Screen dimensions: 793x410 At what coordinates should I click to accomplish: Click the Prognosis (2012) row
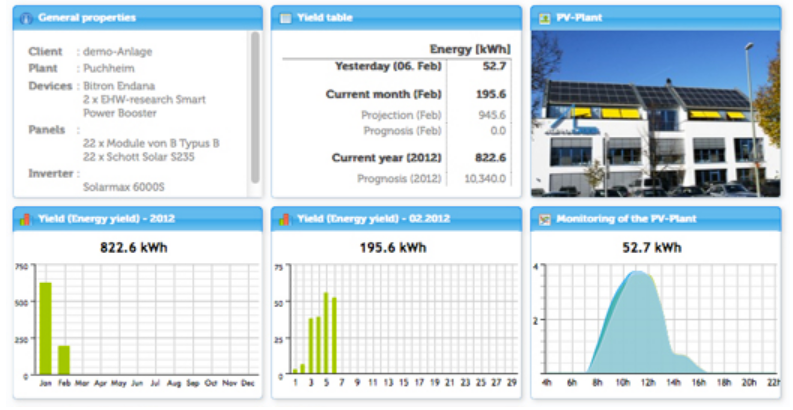point(395,178)
